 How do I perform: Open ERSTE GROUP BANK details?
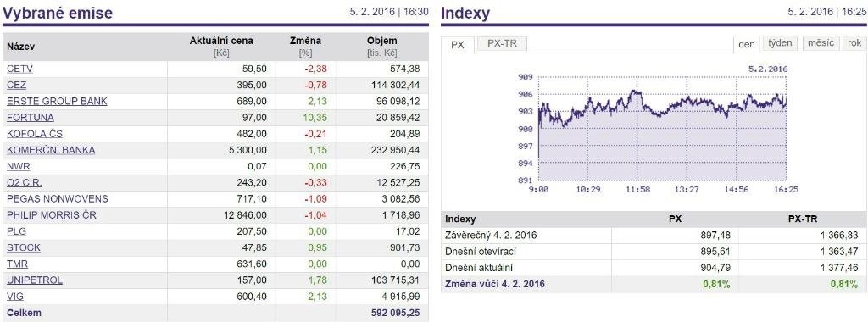(57, 101)
